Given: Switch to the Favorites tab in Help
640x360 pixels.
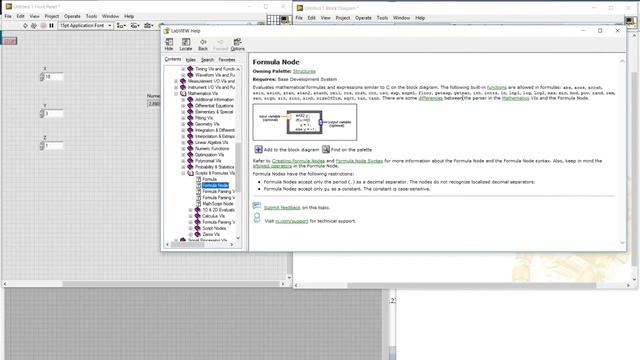Looking at the screenshot, I should coord(227,60).
